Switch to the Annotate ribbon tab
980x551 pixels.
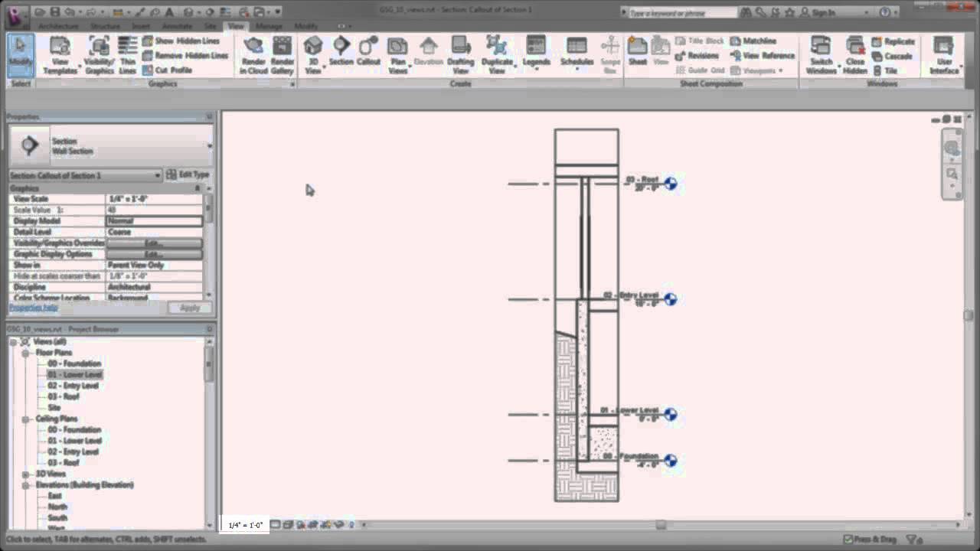click(178, 25)
